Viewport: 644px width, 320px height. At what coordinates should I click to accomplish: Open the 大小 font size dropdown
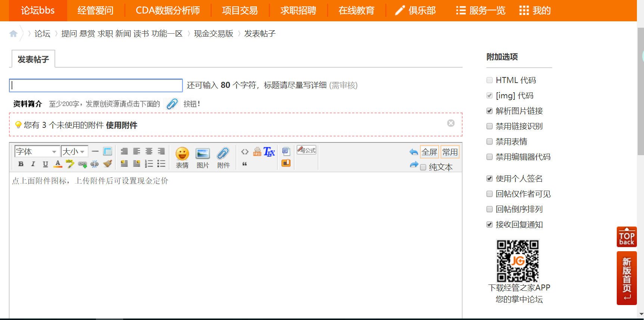[x=75, y=151]
